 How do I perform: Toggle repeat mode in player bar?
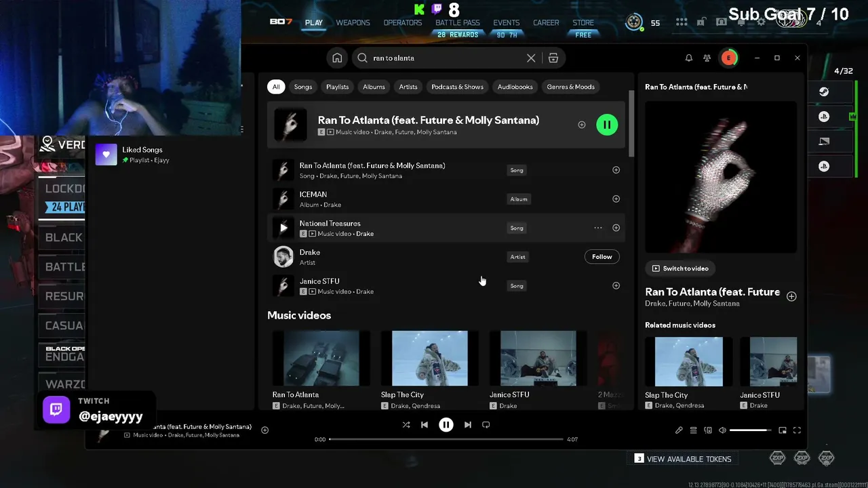(x=486, y=425)
